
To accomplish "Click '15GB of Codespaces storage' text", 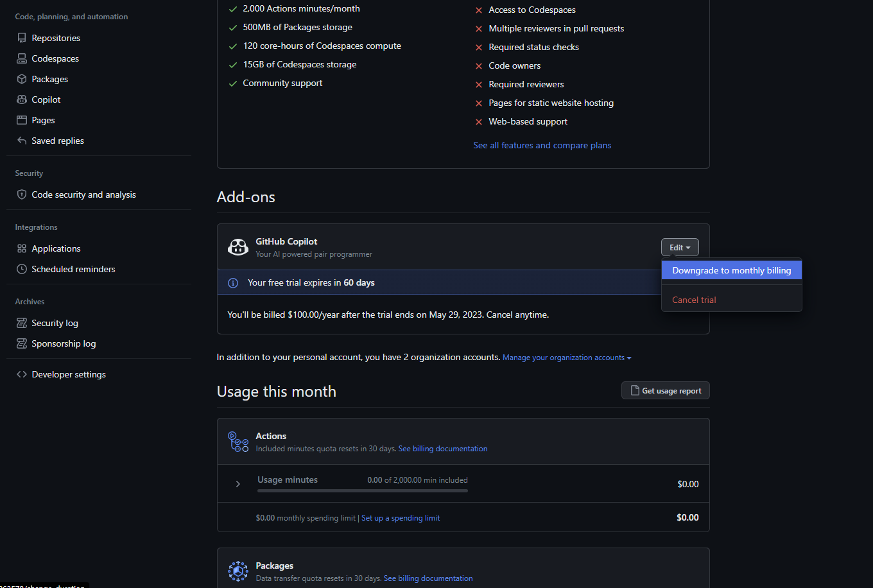I will [x=299, y=64].
